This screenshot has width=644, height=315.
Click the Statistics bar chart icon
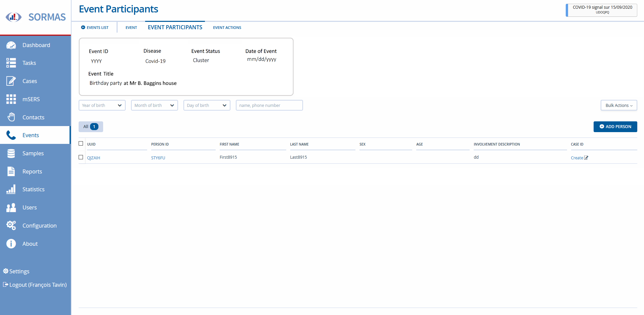click(x=11, y=189)
